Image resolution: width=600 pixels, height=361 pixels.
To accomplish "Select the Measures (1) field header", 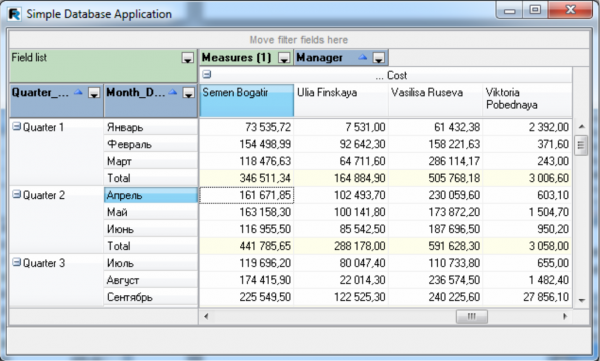I will [247, 57].
